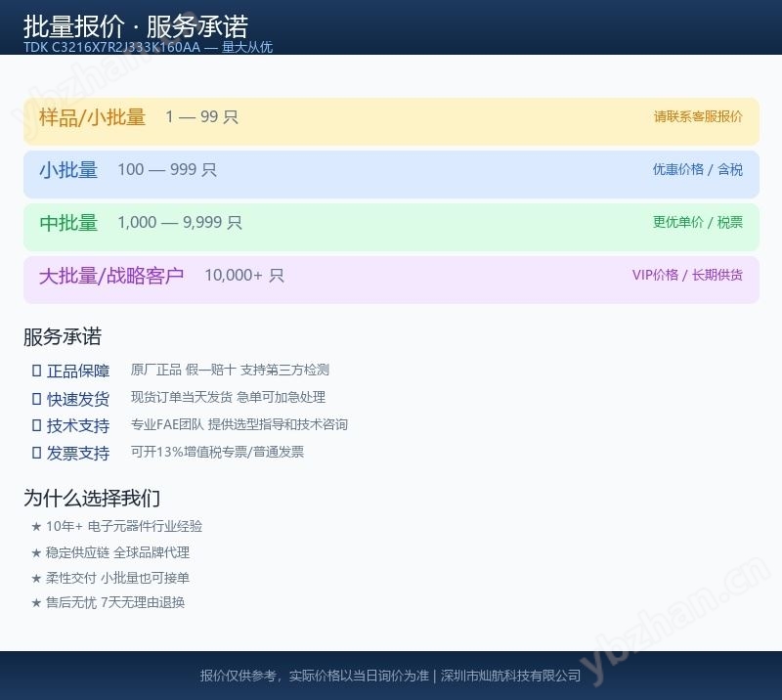This screenshot has width=782, height=700.
Task: Click the 小批量 heading in the blue tier
Action: [68, 170]
